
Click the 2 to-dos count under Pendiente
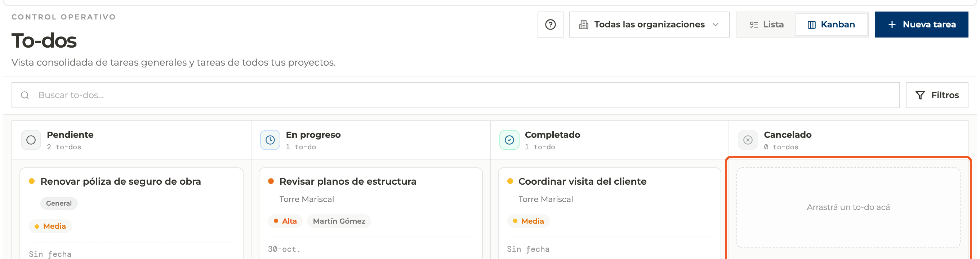64,147
